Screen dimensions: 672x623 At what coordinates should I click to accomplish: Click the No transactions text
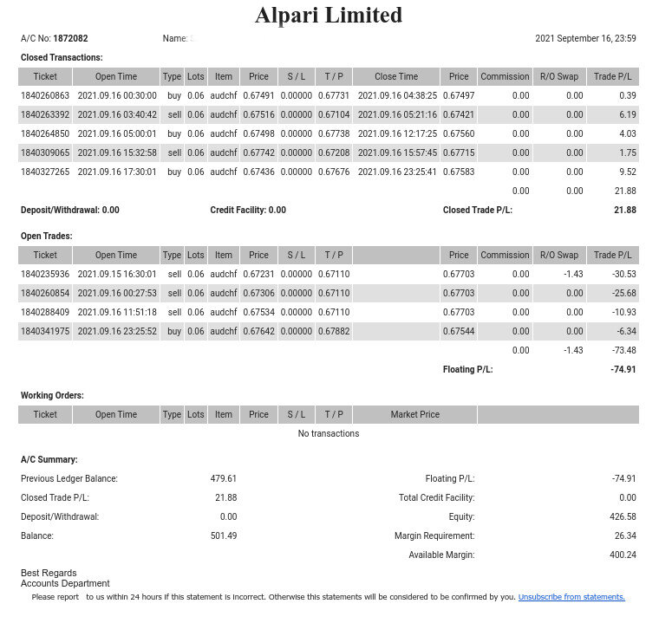coord(329,433)
